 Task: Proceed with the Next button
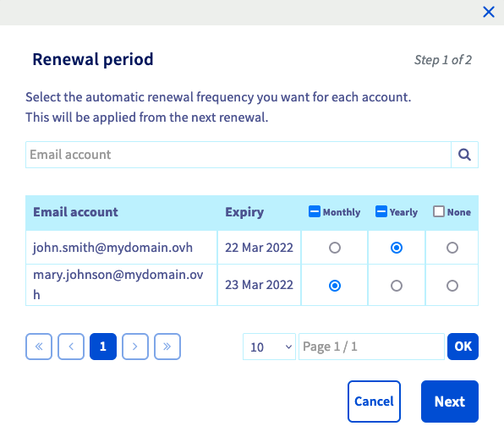point(450,401)
